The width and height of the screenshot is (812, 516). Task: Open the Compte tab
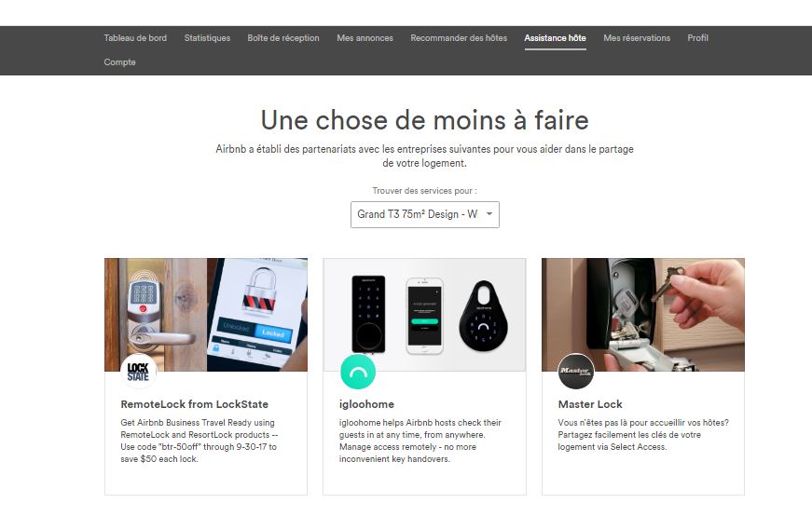click(x=119, y=62)
